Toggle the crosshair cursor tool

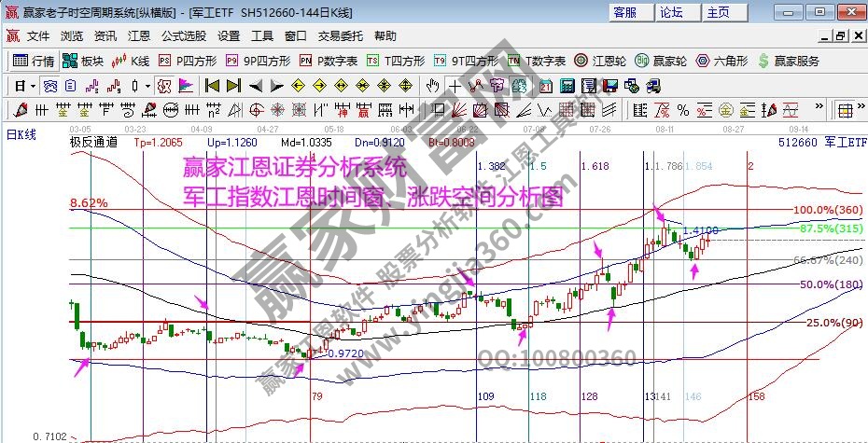click(x=455, y=85)
